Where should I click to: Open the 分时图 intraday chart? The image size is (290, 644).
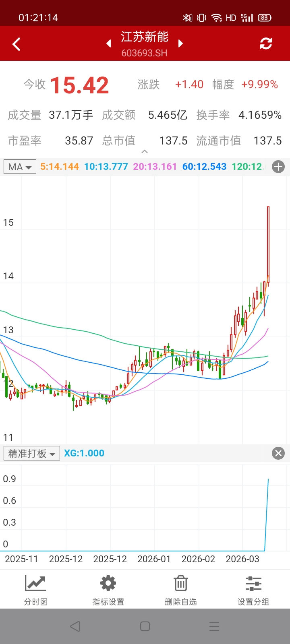(36, 590)
